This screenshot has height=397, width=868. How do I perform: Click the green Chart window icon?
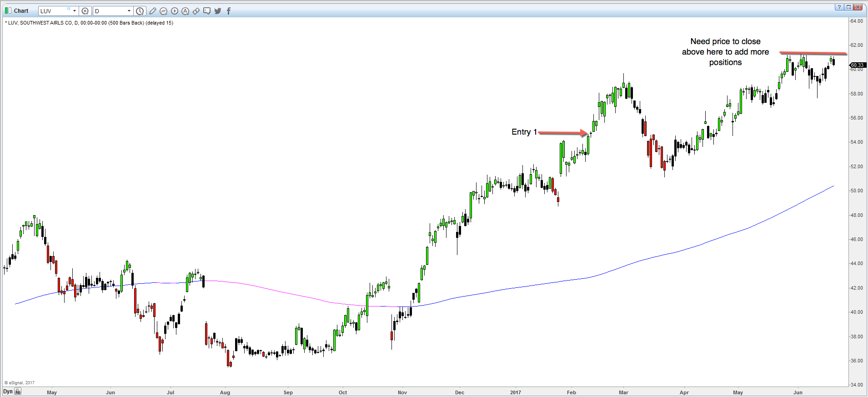(8, 11)
